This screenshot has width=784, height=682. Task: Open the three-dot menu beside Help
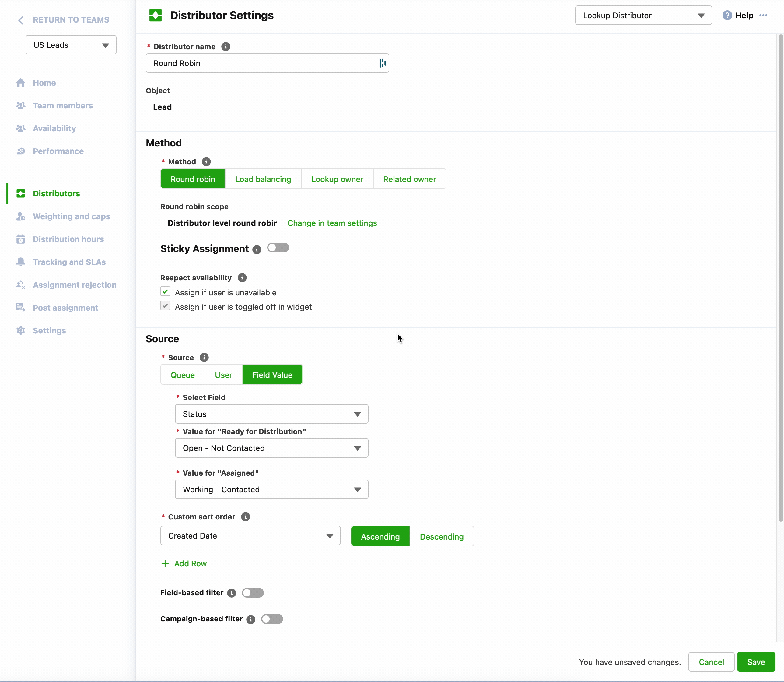[764, 15]
